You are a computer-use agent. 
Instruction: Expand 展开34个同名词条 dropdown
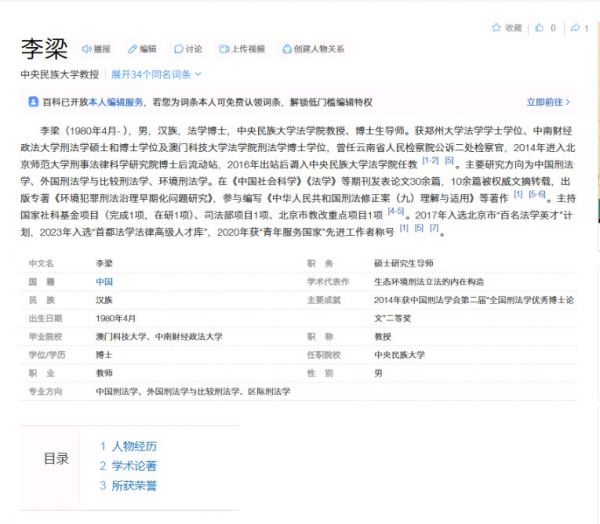(x=156, y=74)
